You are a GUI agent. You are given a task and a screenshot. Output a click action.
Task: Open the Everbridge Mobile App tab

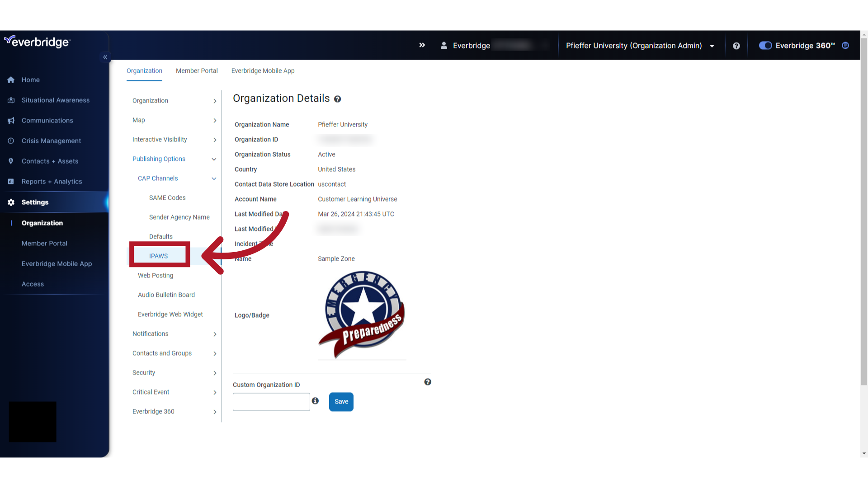coord(263,70)
